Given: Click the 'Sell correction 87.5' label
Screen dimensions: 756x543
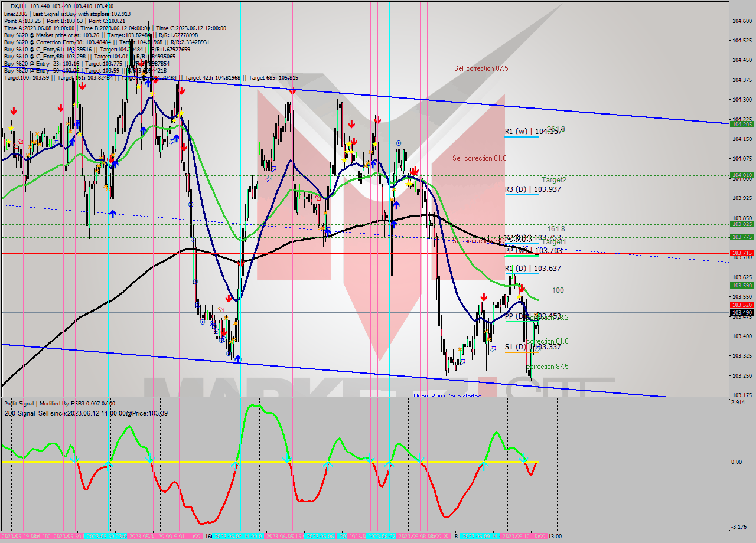Looking at the screenshot, I should point(481,68).
